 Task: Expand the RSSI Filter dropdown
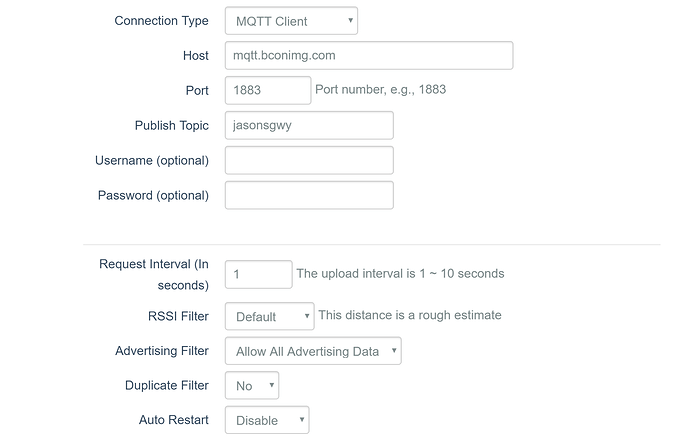click(x=269, y=316)
